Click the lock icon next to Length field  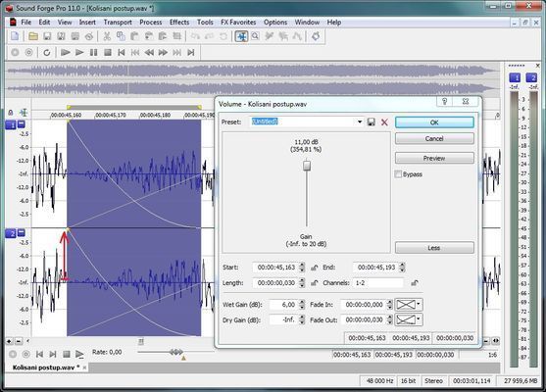click(x=314, y=283)
